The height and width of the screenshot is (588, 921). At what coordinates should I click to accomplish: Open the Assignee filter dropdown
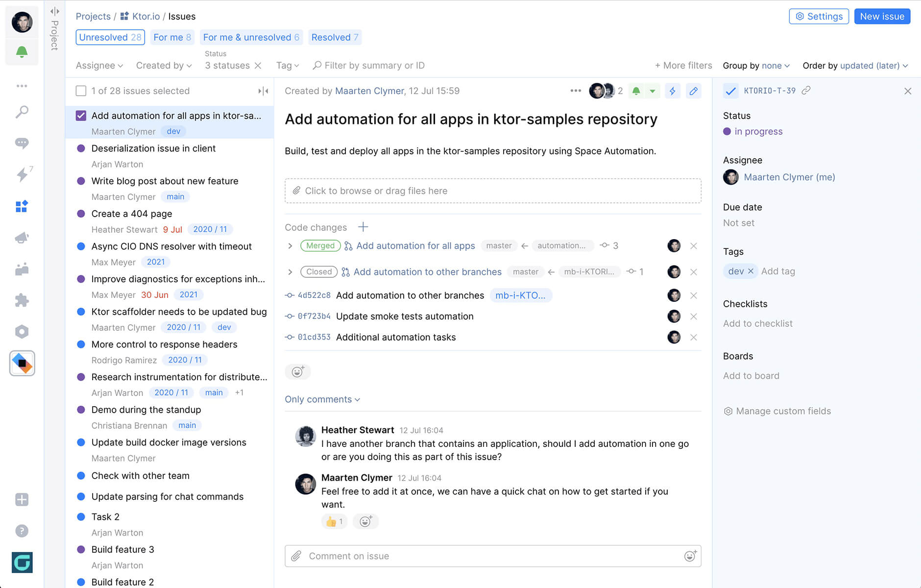[99, 65]
